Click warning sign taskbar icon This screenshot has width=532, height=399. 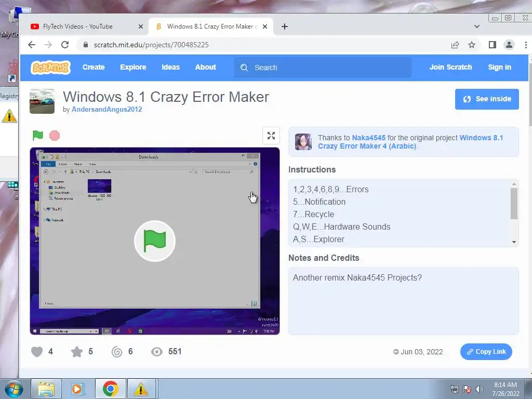tap(141, 389)
